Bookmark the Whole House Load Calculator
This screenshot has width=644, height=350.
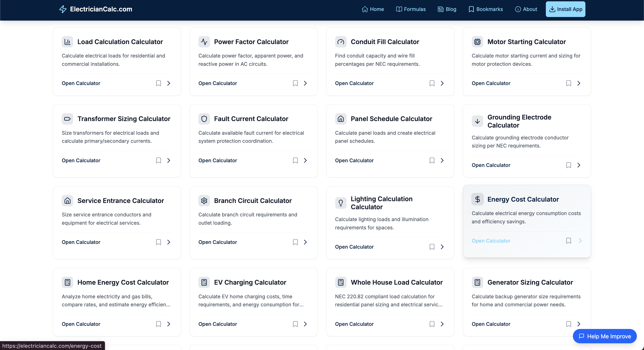coord(432,324)
